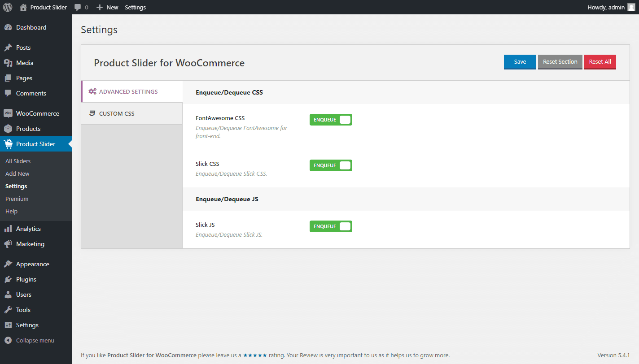Screen dimensions: 639x364
Task: Click Settings link in top admin bar
Action: (x=135, y=7)
